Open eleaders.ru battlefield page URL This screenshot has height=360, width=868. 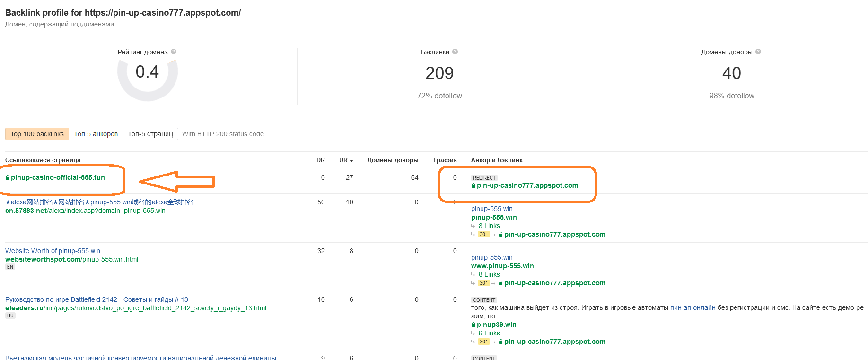(x=136, y=308)
